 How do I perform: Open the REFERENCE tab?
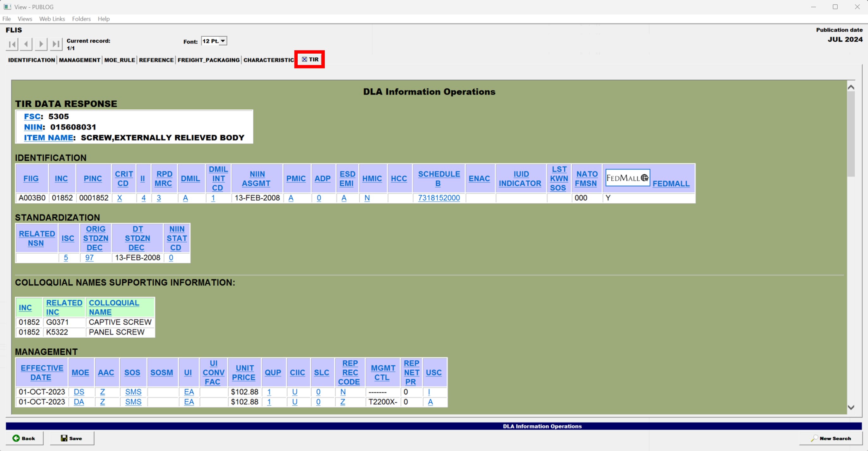point(156,60)
